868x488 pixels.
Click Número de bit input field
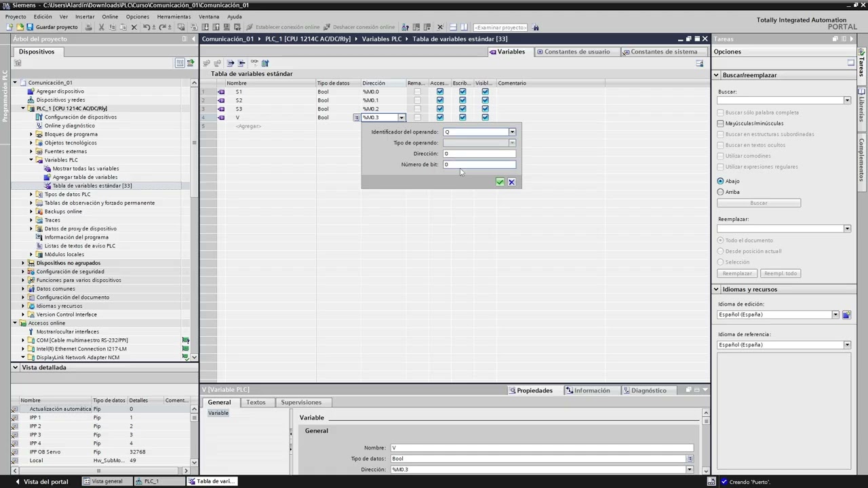point(479,165)
